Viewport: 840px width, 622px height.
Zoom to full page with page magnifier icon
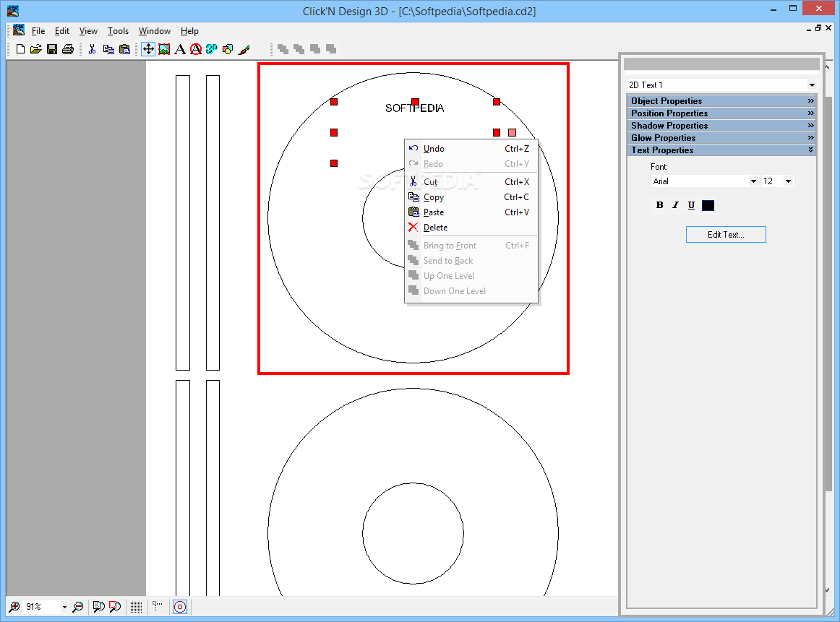[98, 607]
